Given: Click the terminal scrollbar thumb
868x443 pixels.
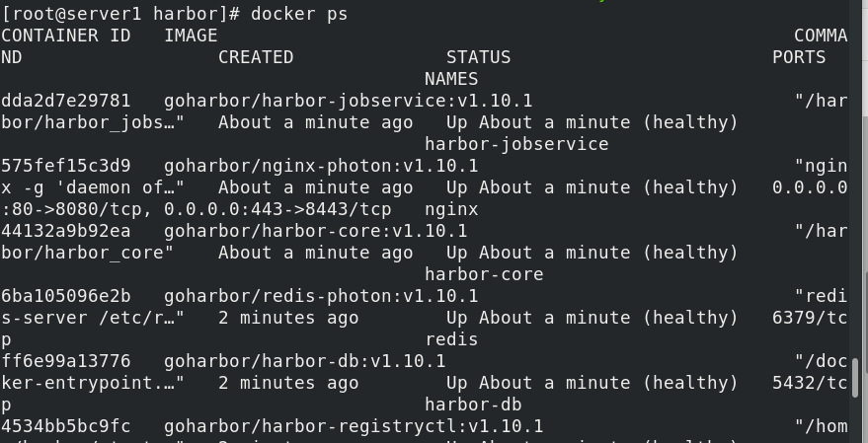Looking at the screenshot, I should coord(856,378).
